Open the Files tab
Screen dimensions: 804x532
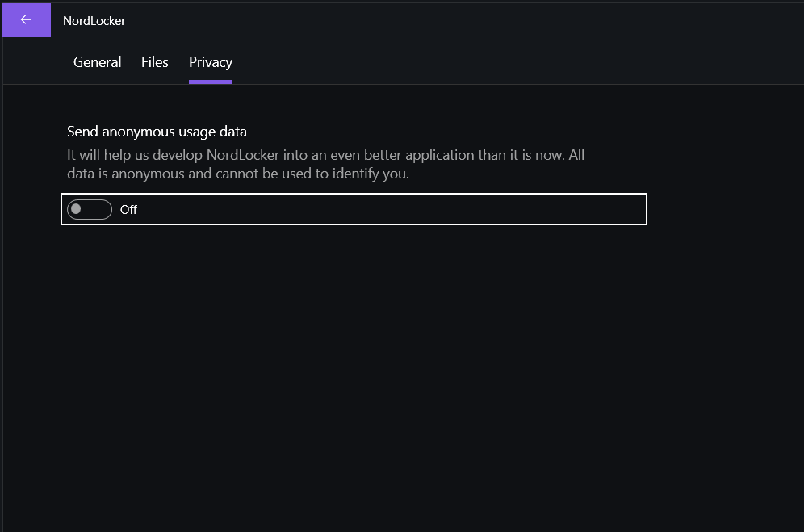[x=154, y=62]
